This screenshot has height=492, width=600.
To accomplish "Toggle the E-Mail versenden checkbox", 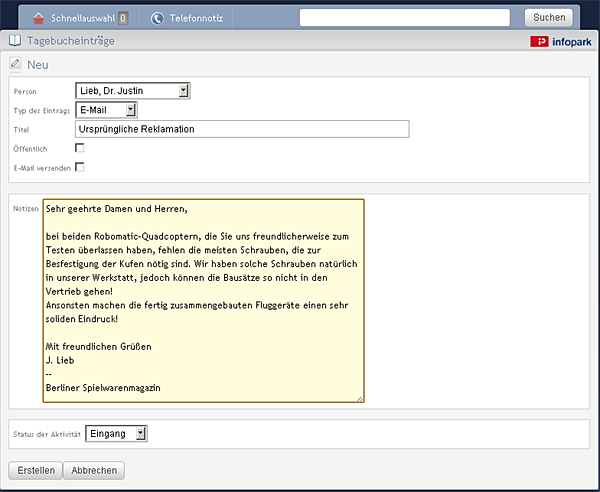I will 80,167.
